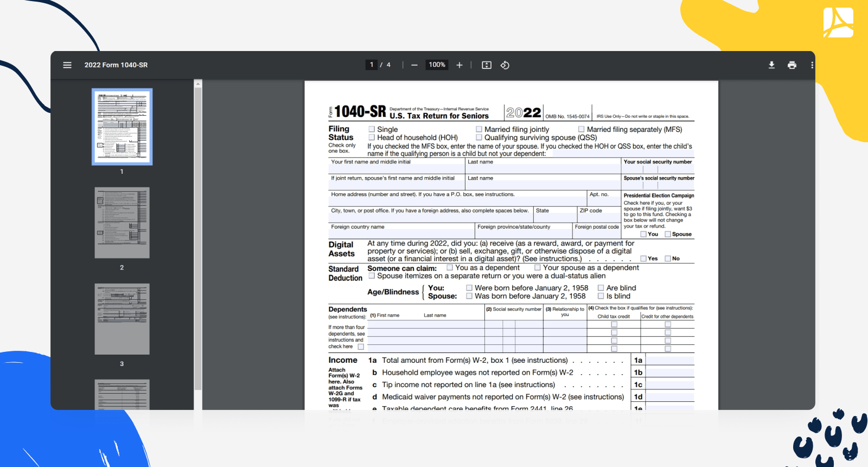
Task: Check the 'Are blind' box
Action: coord(601,288)
